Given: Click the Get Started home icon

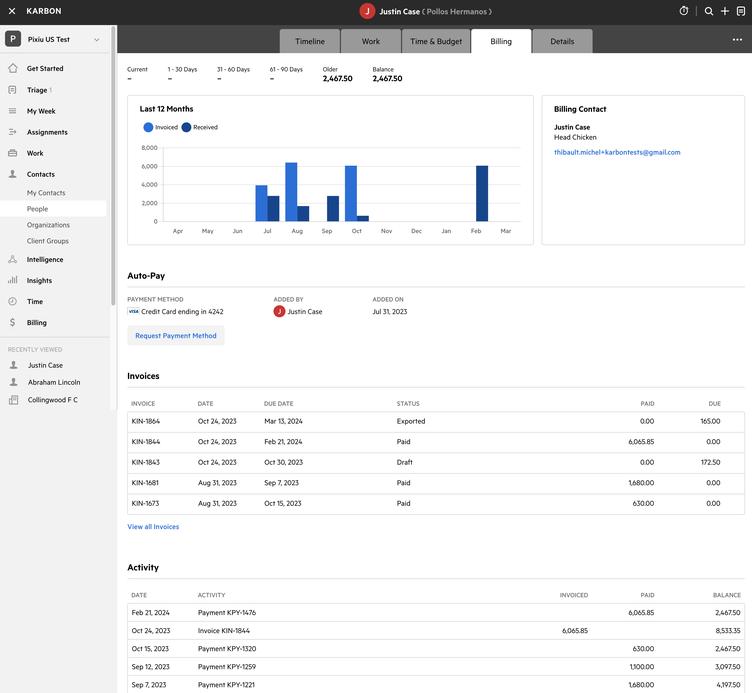Looking at the screenshot, I should (x=13, y=68).
